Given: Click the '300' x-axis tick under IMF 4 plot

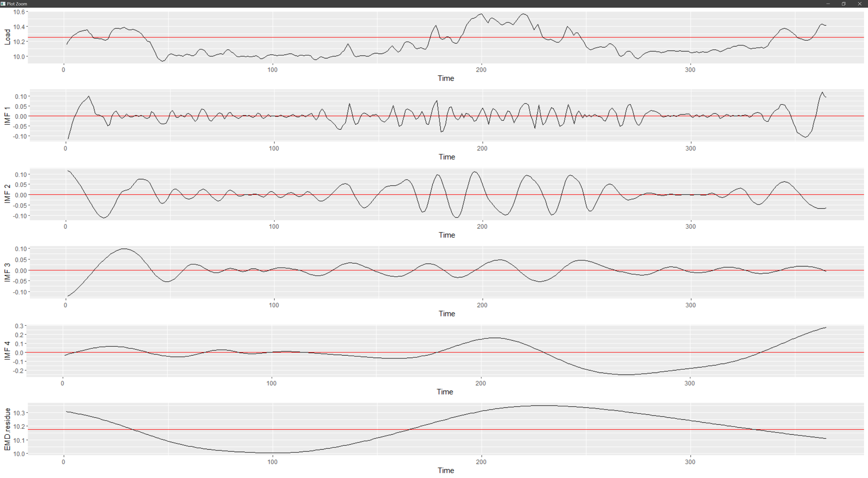Looking at the screenshot, I should (x=689, y=383).
